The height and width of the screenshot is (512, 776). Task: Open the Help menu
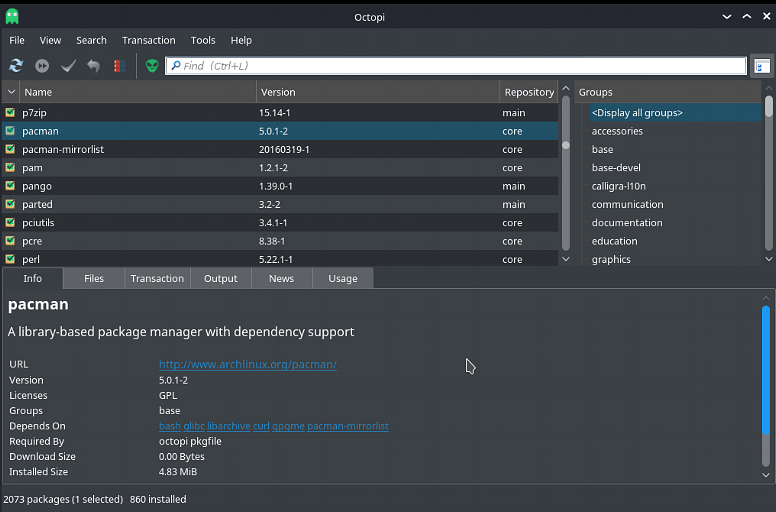click(x=241, y=40)
